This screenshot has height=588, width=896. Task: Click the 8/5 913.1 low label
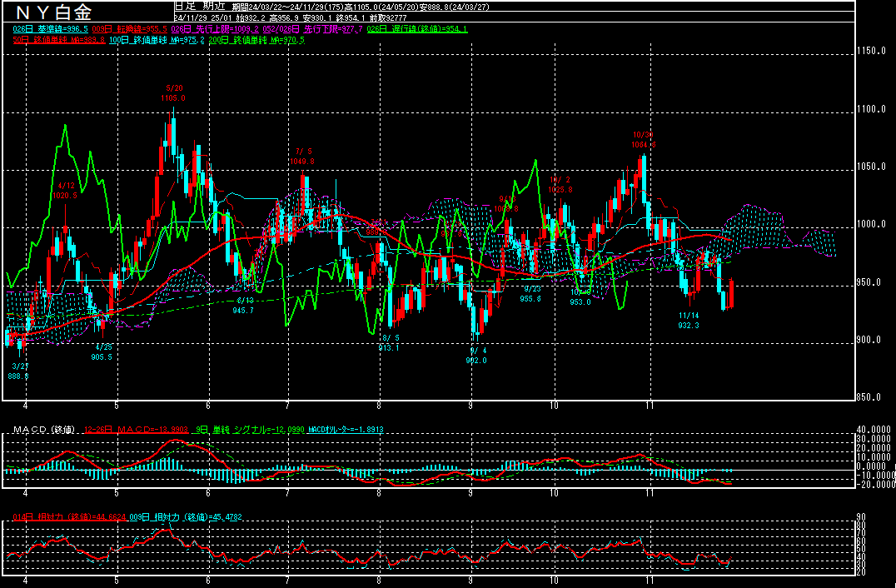(x=389, y=343)
